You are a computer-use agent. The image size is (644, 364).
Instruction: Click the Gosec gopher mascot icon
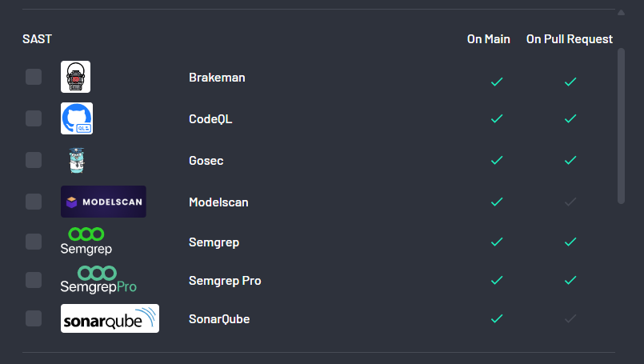pyautogui.click(x=77, y=160)
